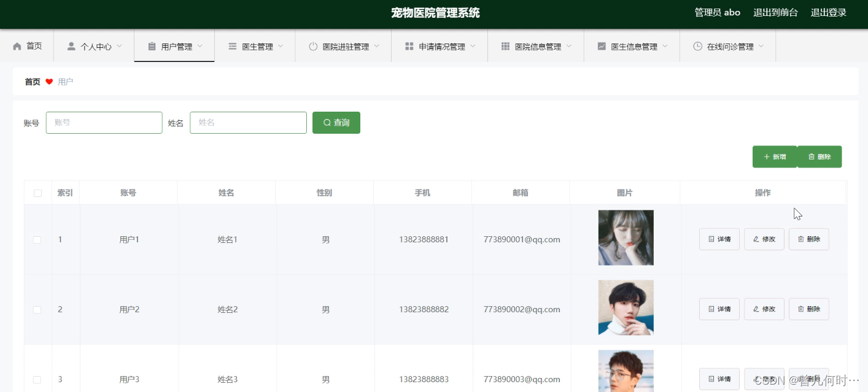Click the trash icon in top 删除 button
868x392 pixels.
coord(812,157)
